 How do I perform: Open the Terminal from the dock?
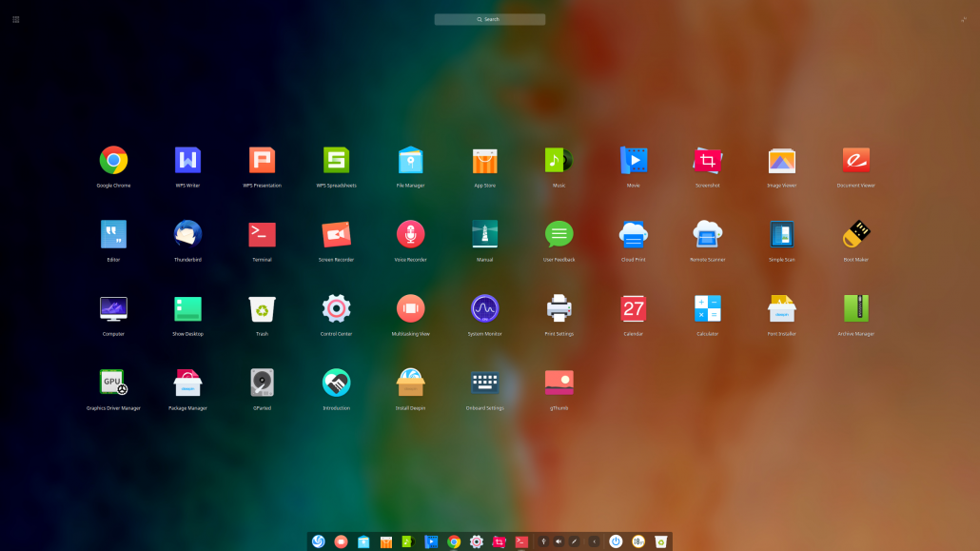(521, 541)
